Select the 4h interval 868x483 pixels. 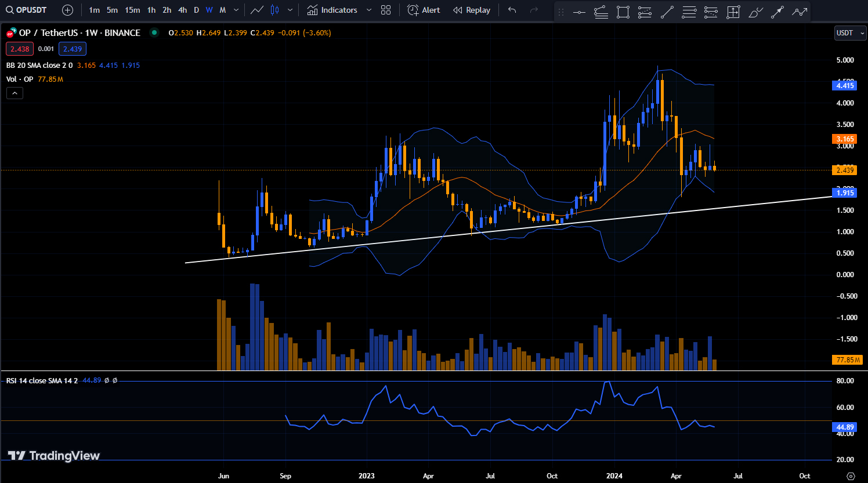click(182, 10)
